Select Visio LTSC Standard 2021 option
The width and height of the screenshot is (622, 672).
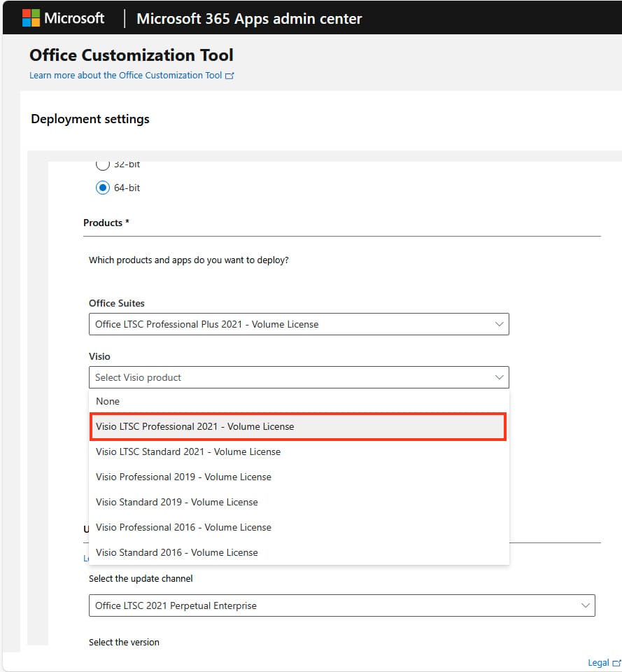point(188,451)
